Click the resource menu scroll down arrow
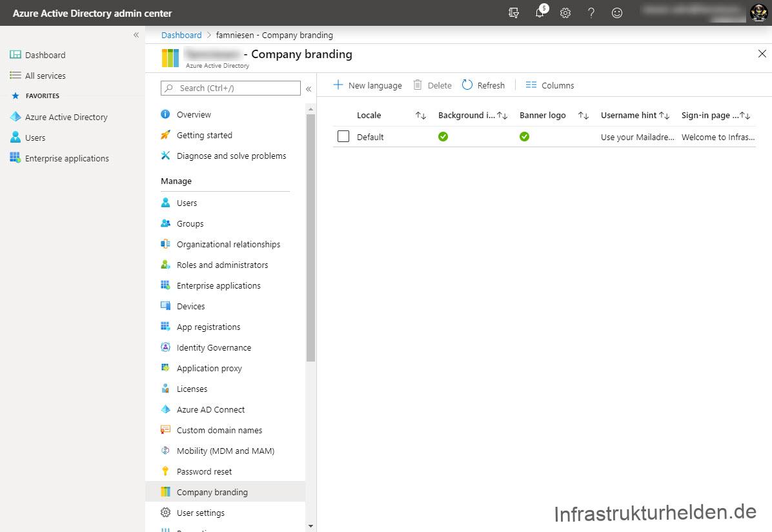 [310, 526]
